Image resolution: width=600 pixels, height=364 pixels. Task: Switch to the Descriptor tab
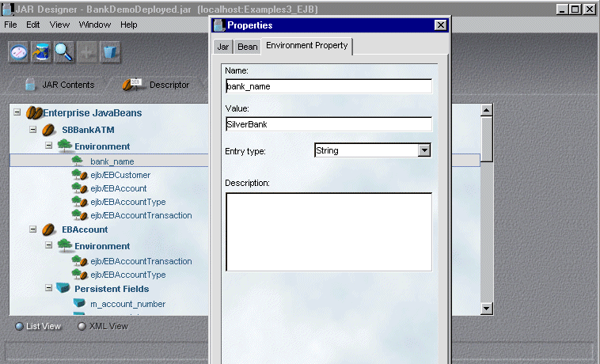click(156, 85)
